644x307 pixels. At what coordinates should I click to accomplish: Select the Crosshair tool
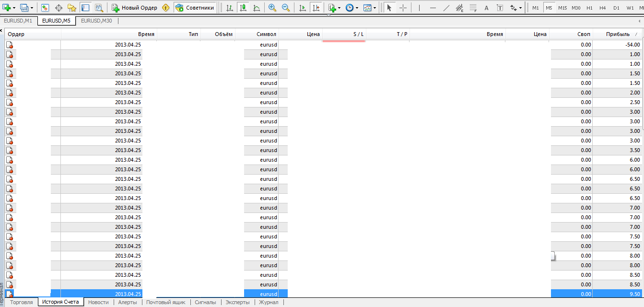pyautogui.click(x=403, y=8)
